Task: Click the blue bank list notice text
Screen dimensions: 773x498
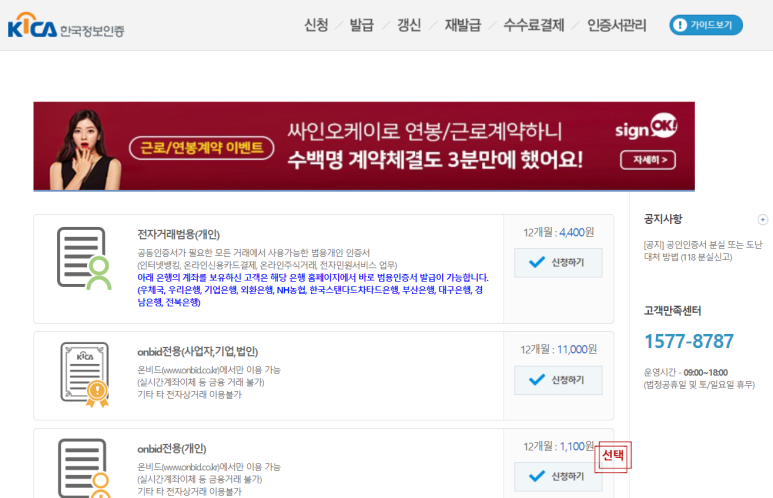Action: click(x=313, y=289)
